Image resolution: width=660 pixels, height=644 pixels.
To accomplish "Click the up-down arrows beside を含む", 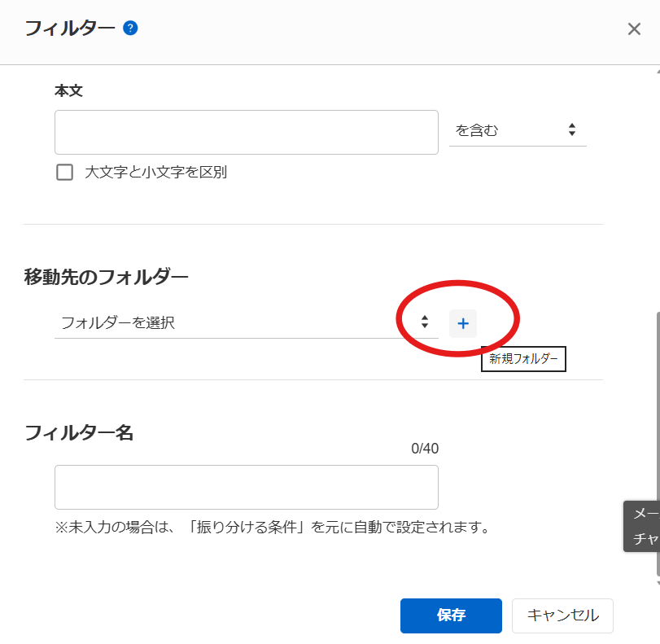I will pyautogui.click(x=571, y=130).
